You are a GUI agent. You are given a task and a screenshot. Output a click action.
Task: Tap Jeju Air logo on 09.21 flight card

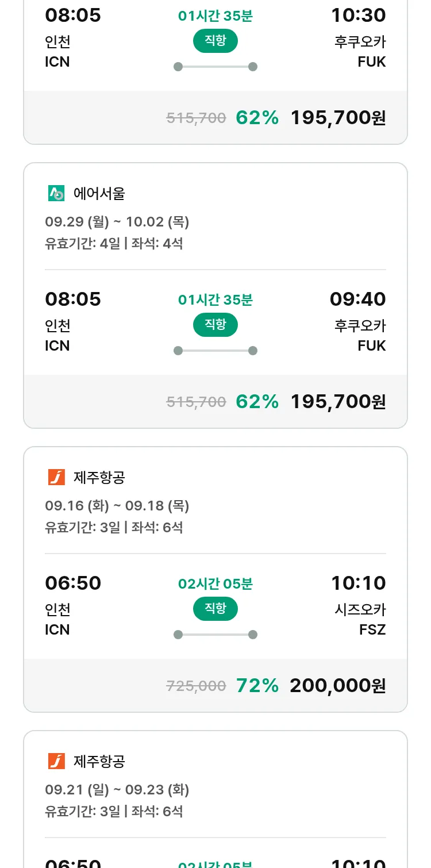point(56,761)
